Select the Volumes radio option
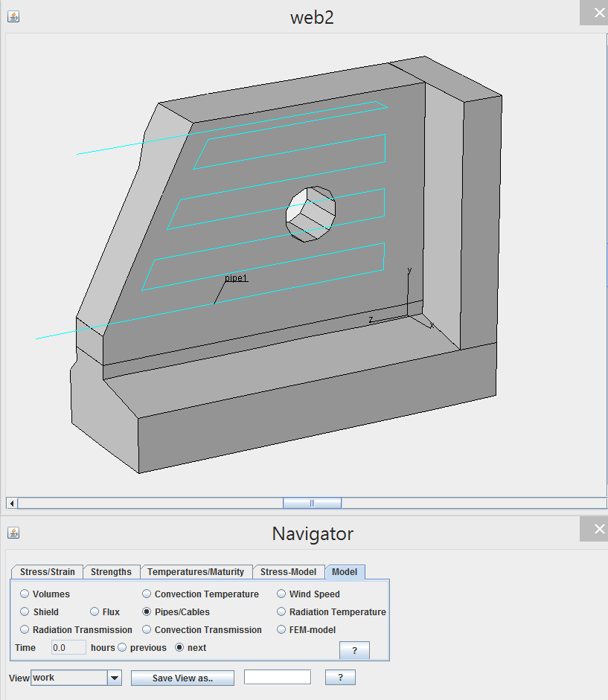Viewport: 608px width, 700px height. pyautogui.click(x=25, y=594)
